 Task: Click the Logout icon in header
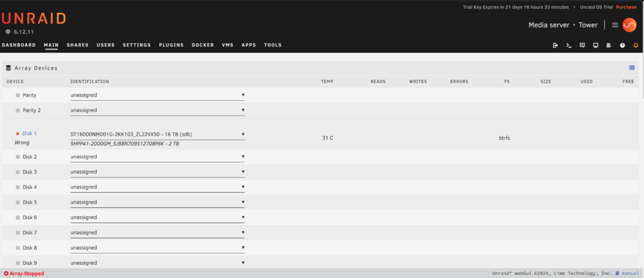555,45
